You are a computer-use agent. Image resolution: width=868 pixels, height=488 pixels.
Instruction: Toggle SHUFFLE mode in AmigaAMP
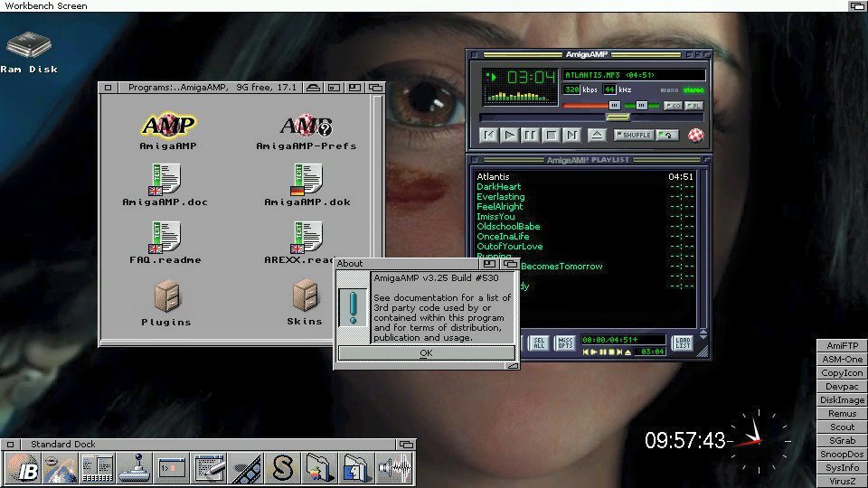click(634, 135)
